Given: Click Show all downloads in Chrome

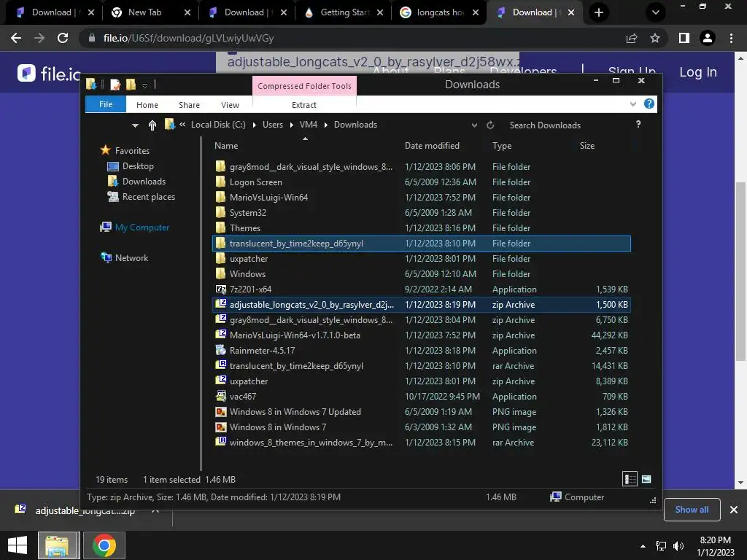Looking at the screenshot, I should 692,510.
